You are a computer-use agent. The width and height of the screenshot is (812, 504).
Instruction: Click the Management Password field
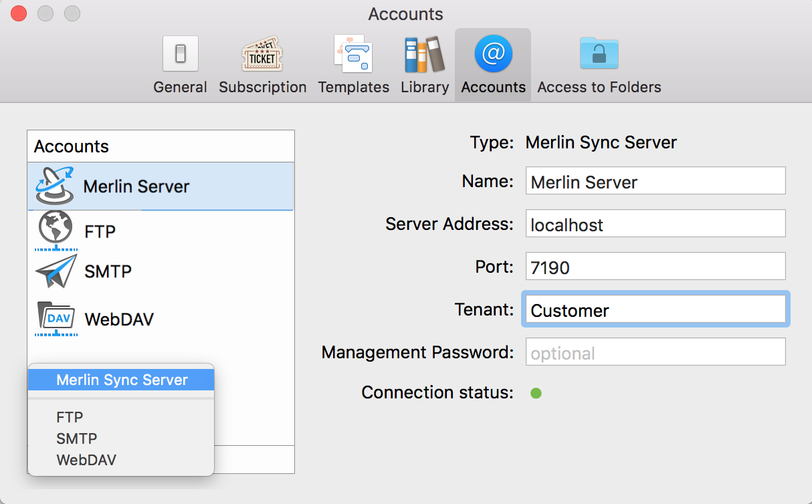pyautogui.click(x=655, y=352)
